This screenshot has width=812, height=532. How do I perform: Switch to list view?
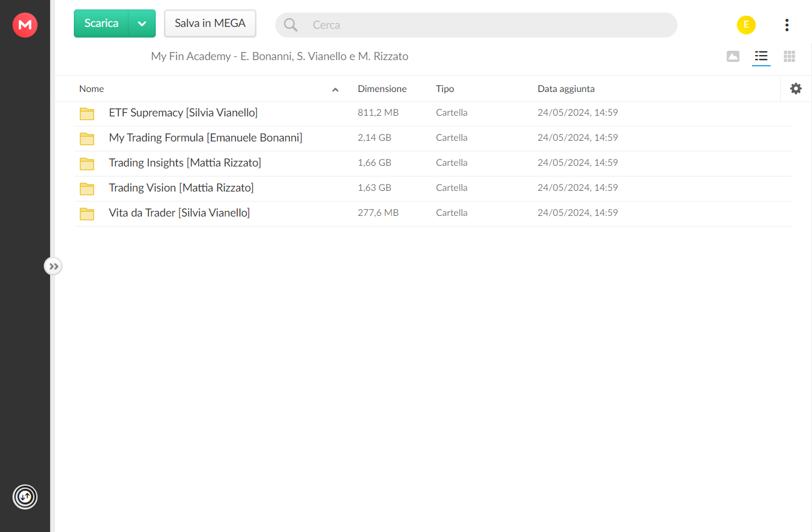pos(761,56)
